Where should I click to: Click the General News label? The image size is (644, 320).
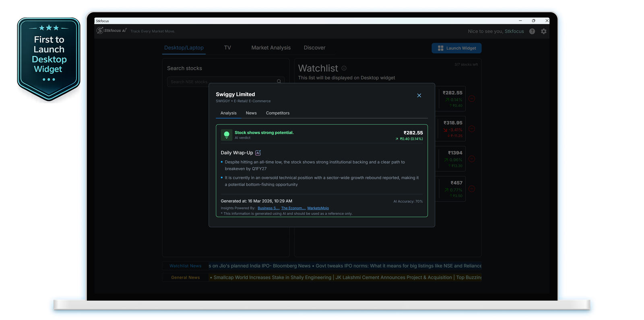point(186,277)
